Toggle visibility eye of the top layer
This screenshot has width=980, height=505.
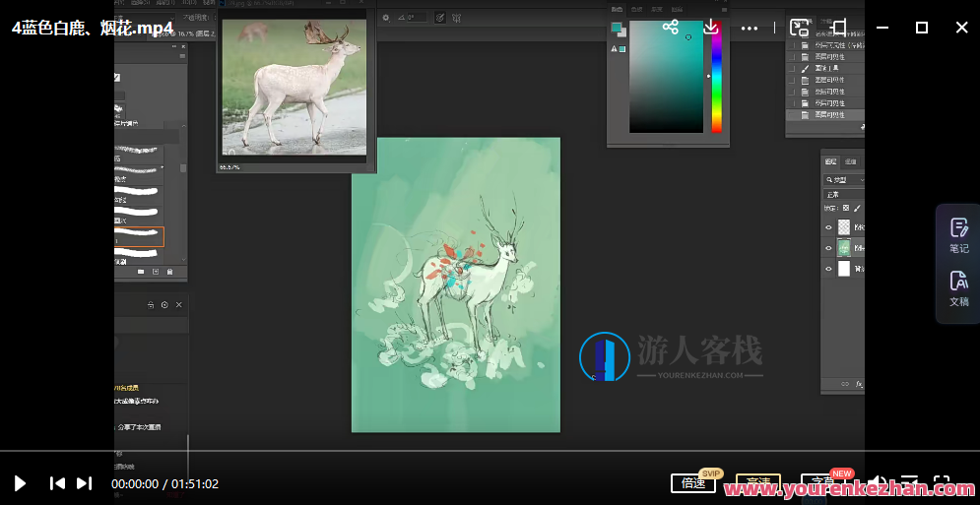tap(828, 227)
